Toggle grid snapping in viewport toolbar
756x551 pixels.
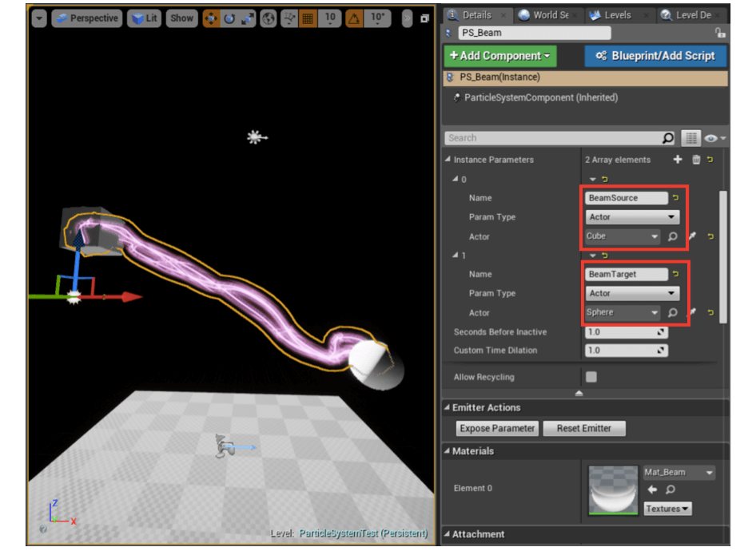pos(307,18)
